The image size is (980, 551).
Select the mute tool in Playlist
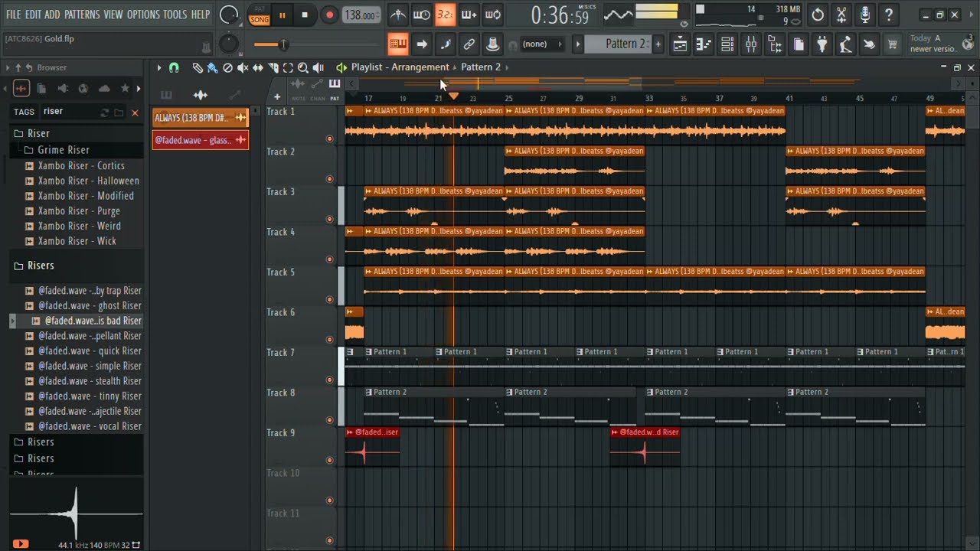pos(243,67)
